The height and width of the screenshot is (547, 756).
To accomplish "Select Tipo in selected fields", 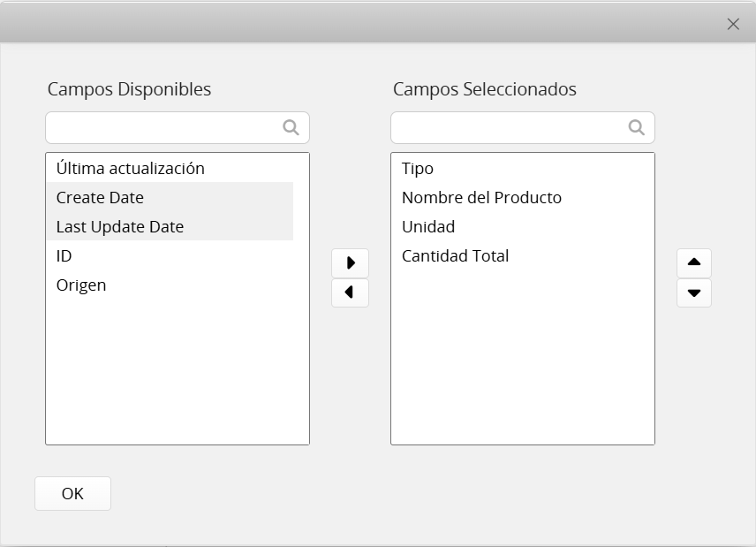I will point(523,169).
